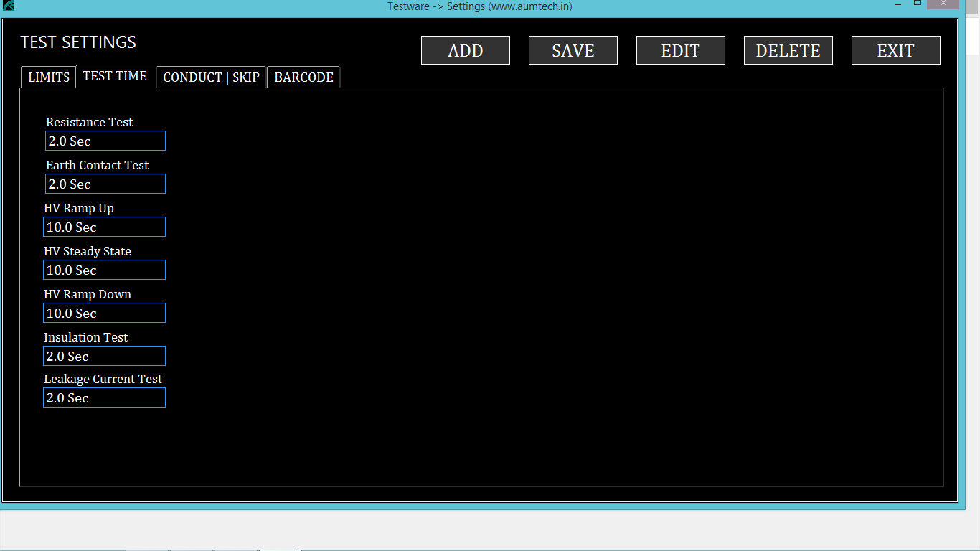The height and width of the screenshot is (551, 980).
Task: Focus the Resistance Test time field
Action: click(x=105, y=141)
